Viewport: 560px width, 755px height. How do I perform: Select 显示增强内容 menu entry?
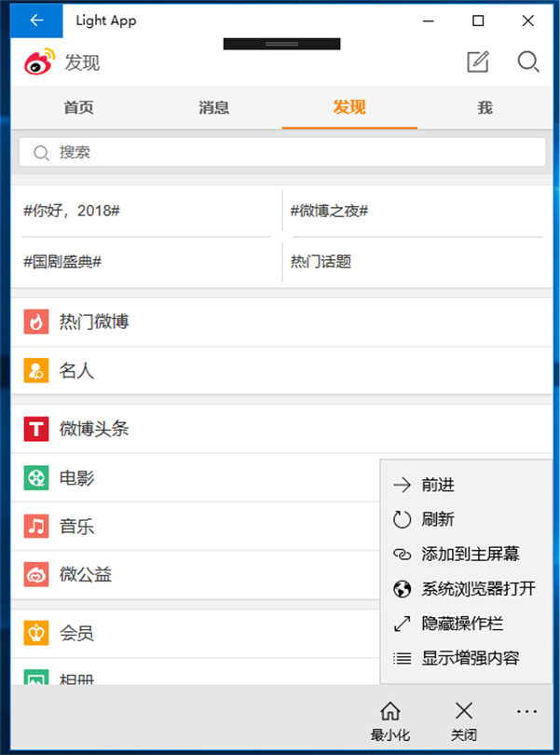pyautogui.click(x=471, y=658)
